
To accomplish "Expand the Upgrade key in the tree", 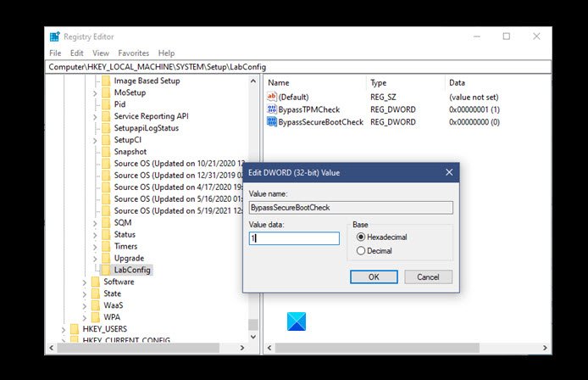I will click(95, 259).
